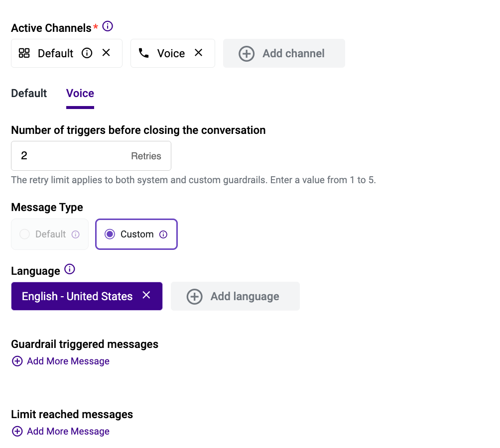Open info icon beside Language label

coord(70,269)
